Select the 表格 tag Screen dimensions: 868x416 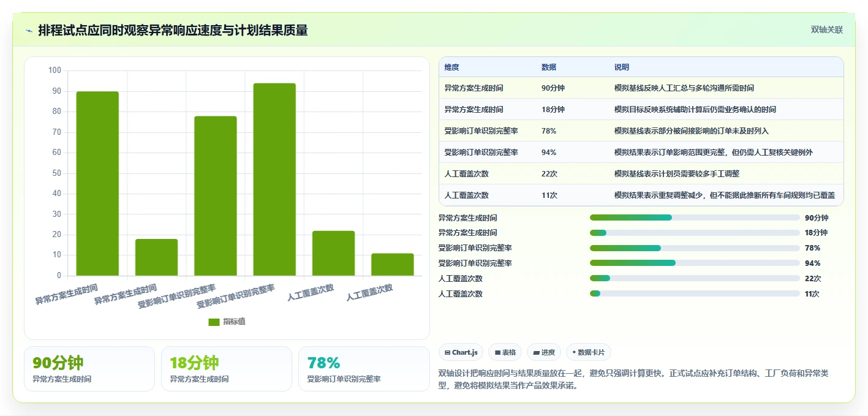point(505,352)
